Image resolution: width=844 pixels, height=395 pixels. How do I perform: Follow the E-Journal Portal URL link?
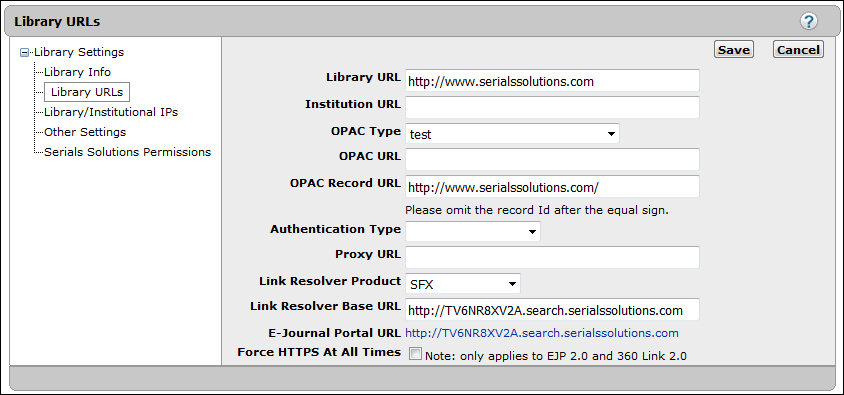coord(541,333)
